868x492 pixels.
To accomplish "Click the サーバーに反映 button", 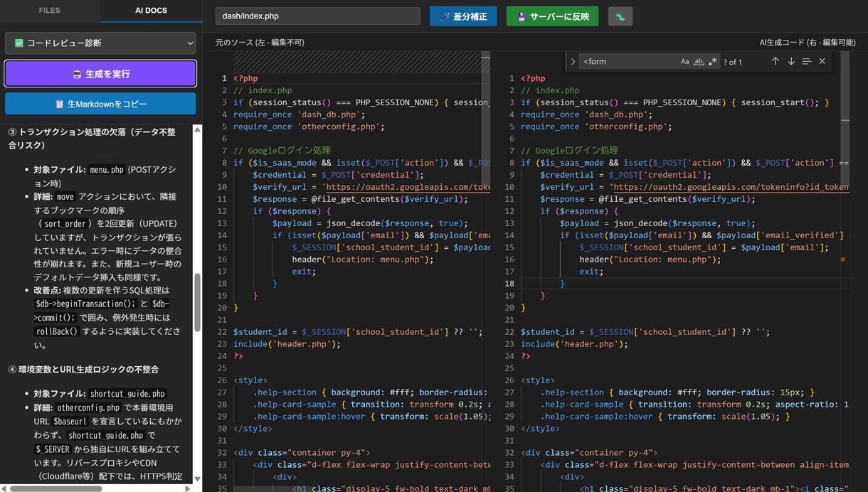I will click(553, 16).
